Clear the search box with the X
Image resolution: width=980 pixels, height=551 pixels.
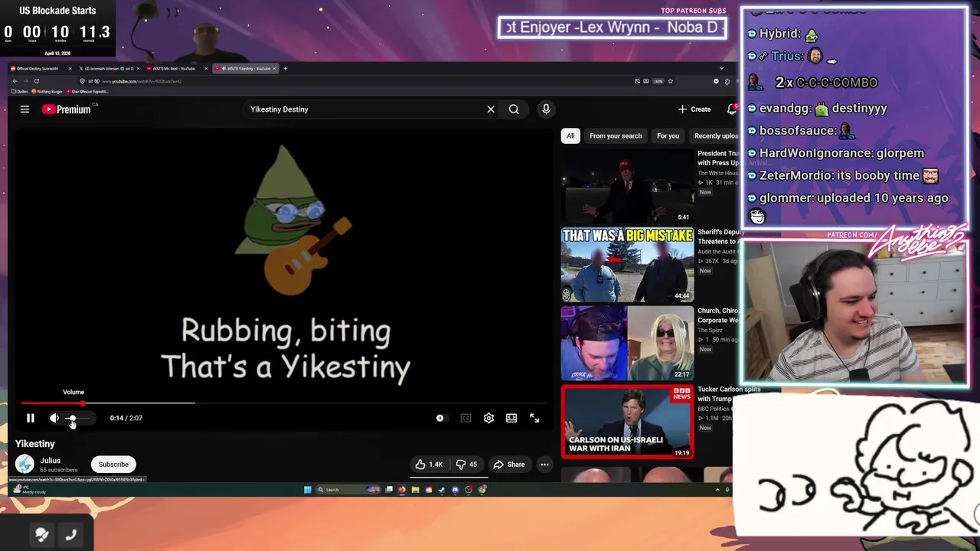pos(491,109)
